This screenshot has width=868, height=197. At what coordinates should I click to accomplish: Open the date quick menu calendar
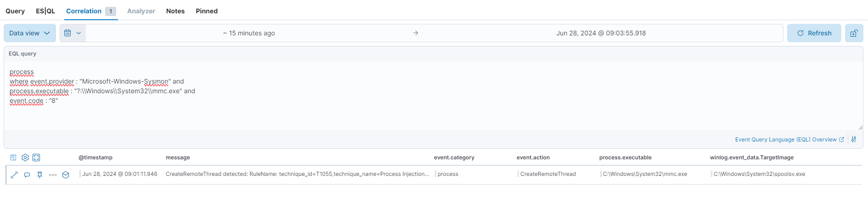pyautogui.click(x=73, y=33)
